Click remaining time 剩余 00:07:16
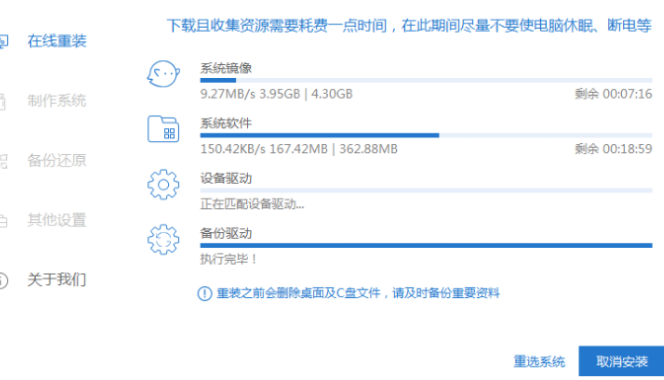The width and height of the screenshot is (664, 380). pyautogui.click(x=613, y=94)
